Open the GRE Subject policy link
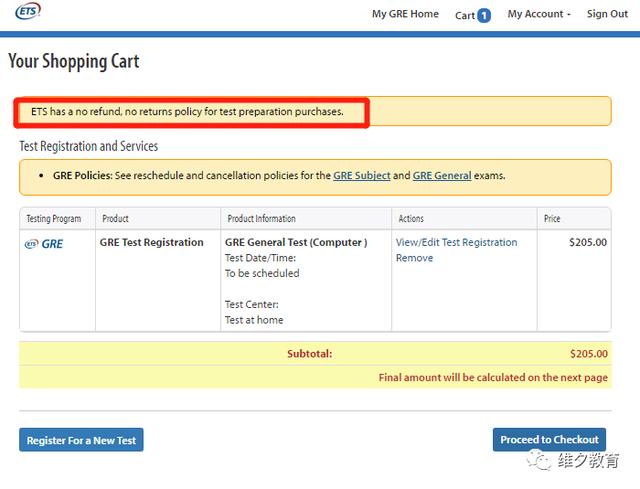 click(x=362, y=176)
